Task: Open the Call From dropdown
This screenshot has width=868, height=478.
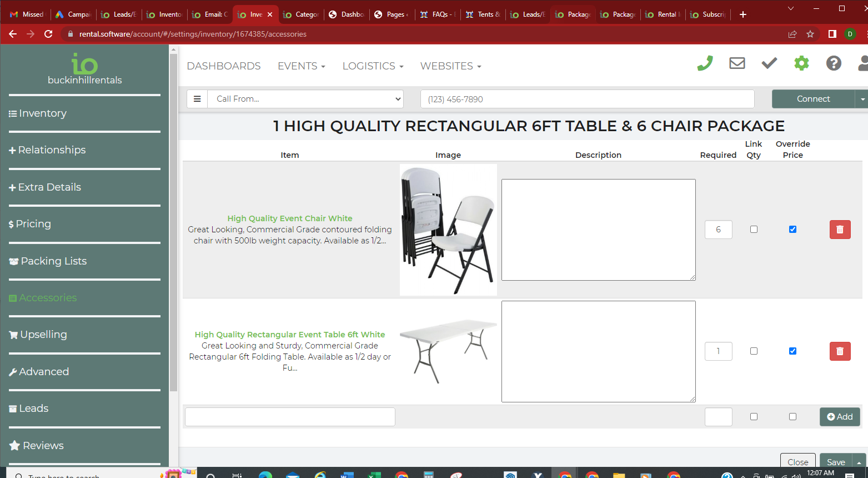Action: pos(305,99)
